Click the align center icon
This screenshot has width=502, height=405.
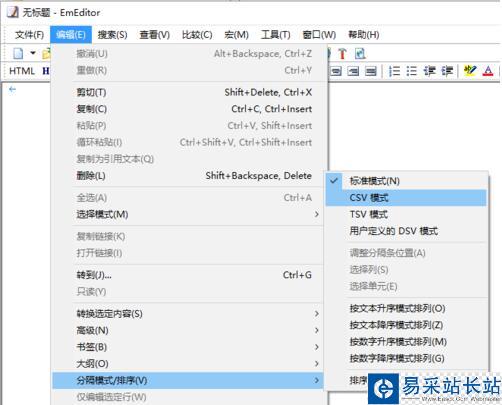336,71
